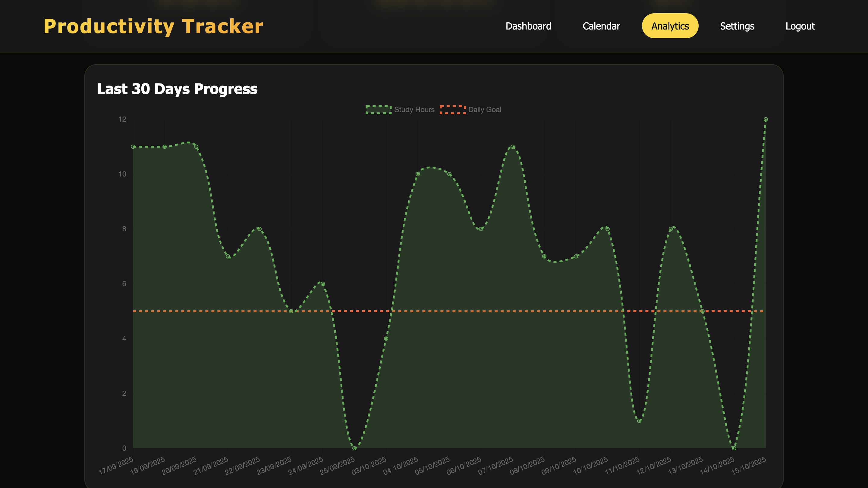Toggle the Study Hours legend entry
This screenshot has height=488, width=868.
(400, 109)
